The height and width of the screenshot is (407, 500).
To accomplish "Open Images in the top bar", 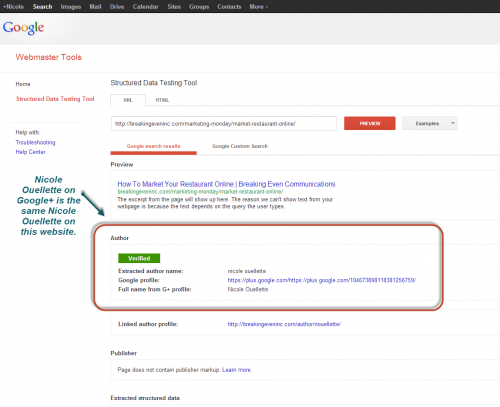I will click(71, 7).
